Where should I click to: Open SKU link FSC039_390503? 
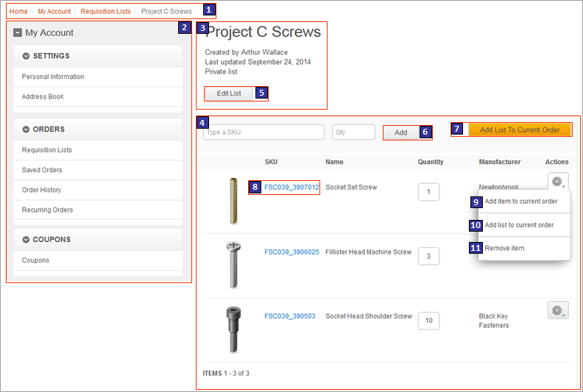[x=289, y=316]
